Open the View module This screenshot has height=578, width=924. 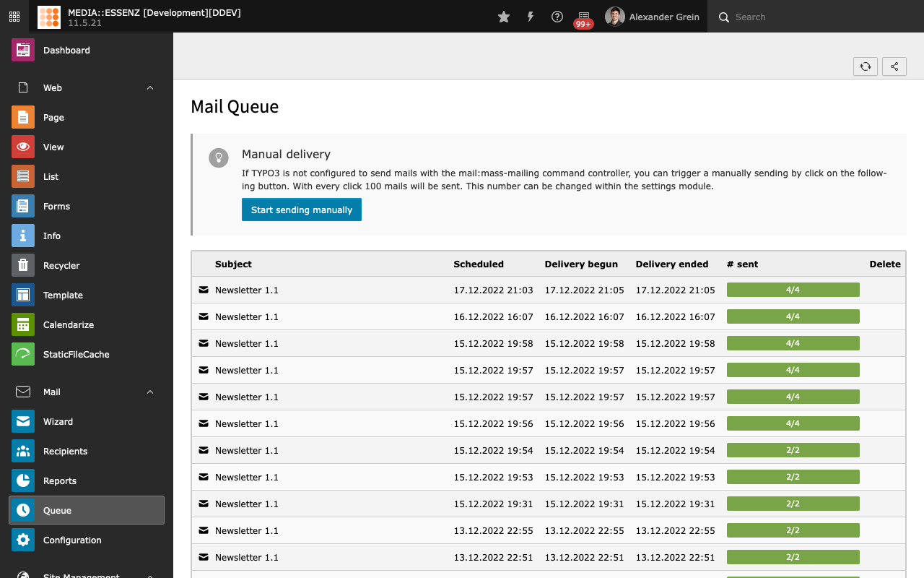click(87, 147)
